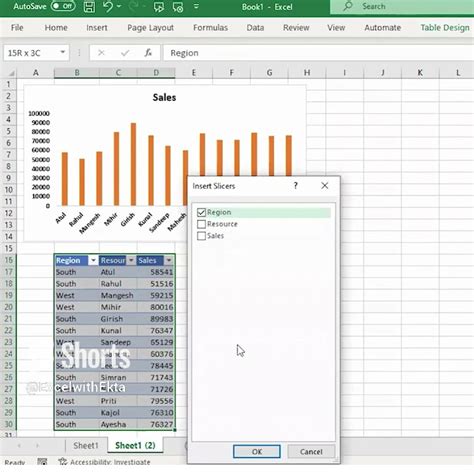
Task: Click the Atul label on chart axis
Action: pos(61,218)
